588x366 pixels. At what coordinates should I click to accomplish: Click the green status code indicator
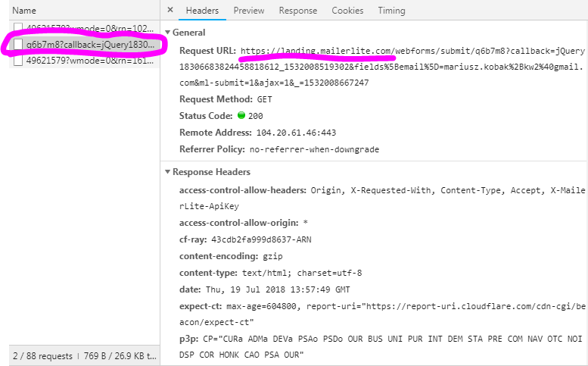(241, 116)
